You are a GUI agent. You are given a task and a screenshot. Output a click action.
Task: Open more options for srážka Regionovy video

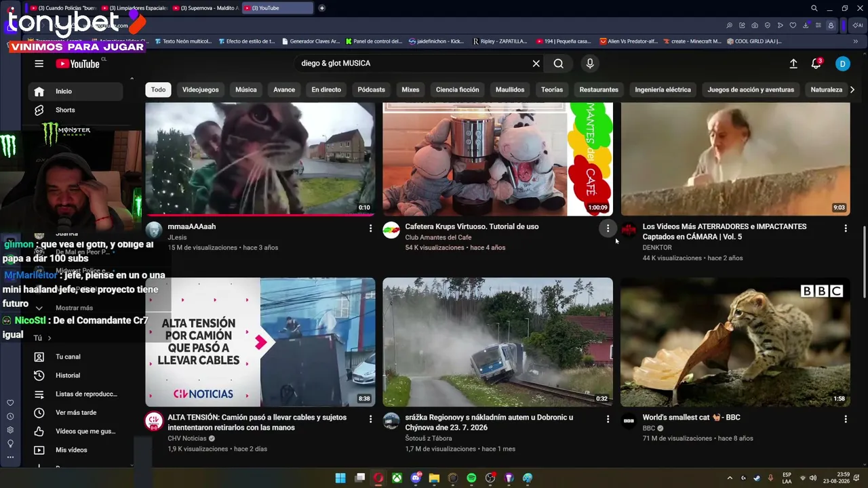[608, 420]
